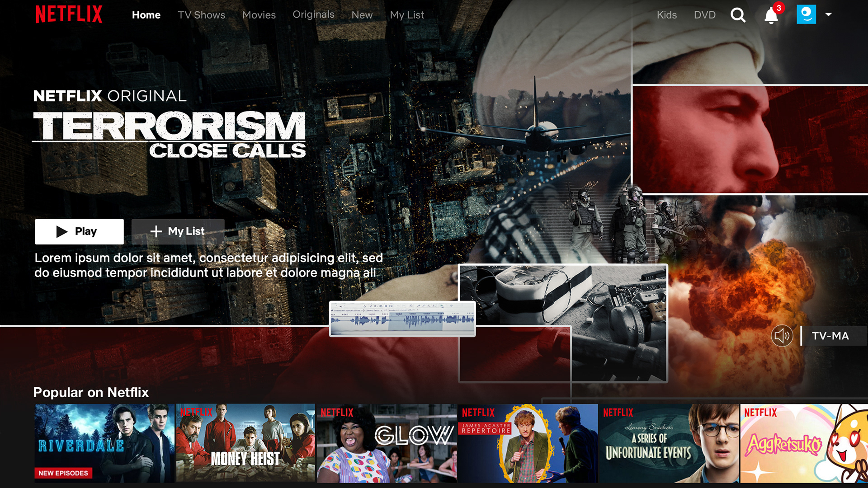Switch to Kids mode
Screen dimensions: 868x488
[x=667, y=15]
